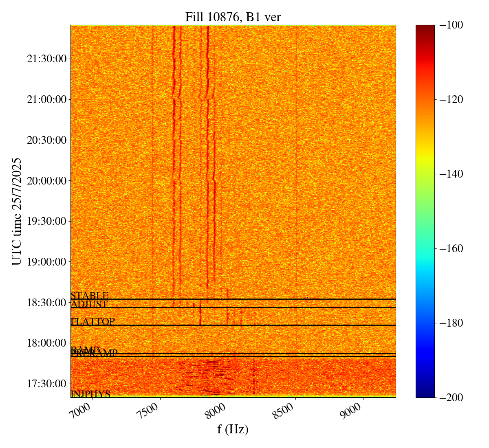Viewport: 489px width, 448px height.
Task: Select the 'f (Hz)' x-axis label
Action: point(233,429)
